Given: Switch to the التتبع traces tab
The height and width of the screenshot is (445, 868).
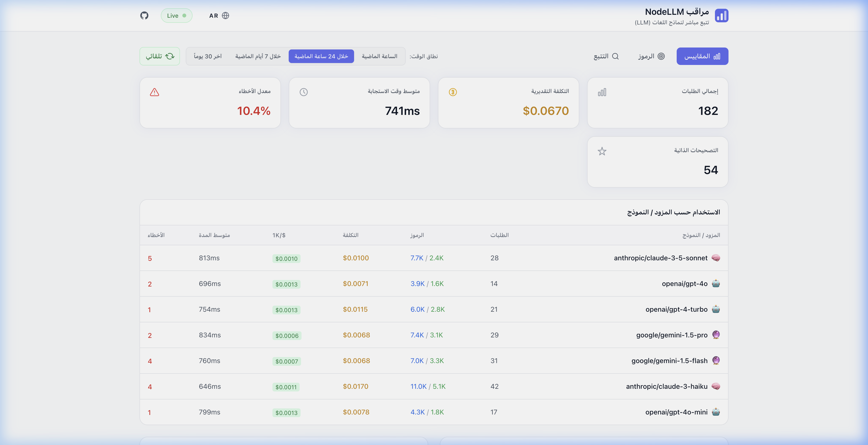Looking at the screenshot, I should [606, 56].
